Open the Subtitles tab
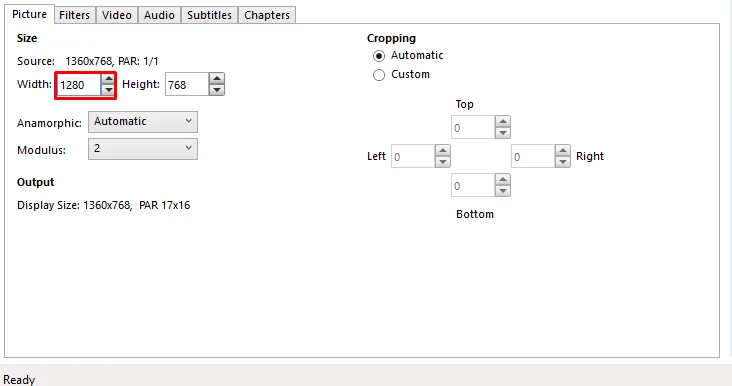Screen dimensions: 732x386 click(209, 15)
